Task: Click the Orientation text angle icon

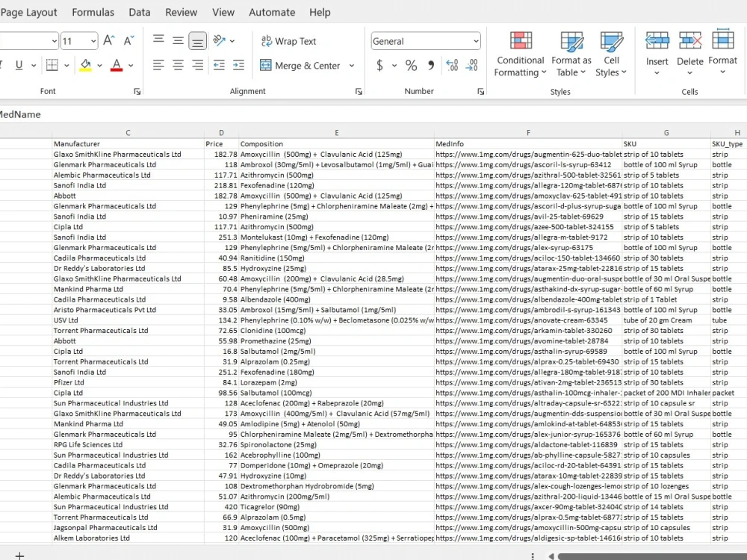Action: coord(219,40)
